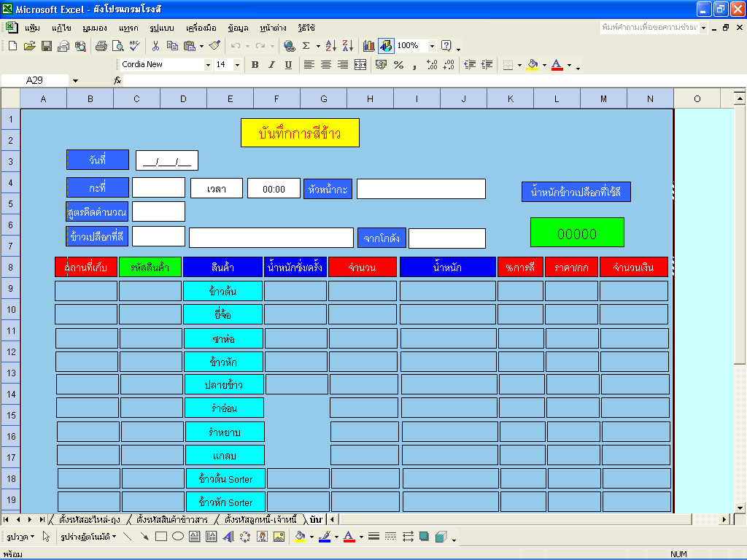Decrease decimal places
This screenshot has width=747, height=560.
point(449,65)
